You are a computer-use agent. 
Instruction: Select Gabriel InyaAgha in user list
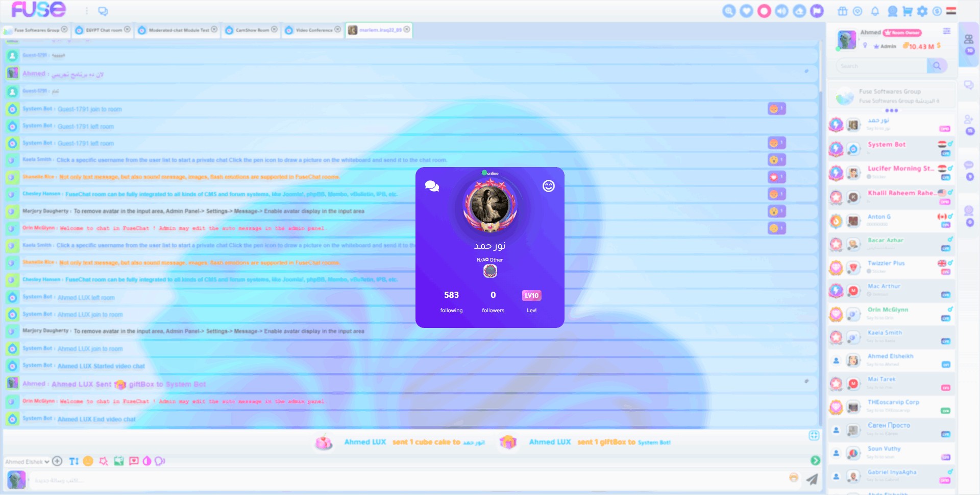pos(891,476)
